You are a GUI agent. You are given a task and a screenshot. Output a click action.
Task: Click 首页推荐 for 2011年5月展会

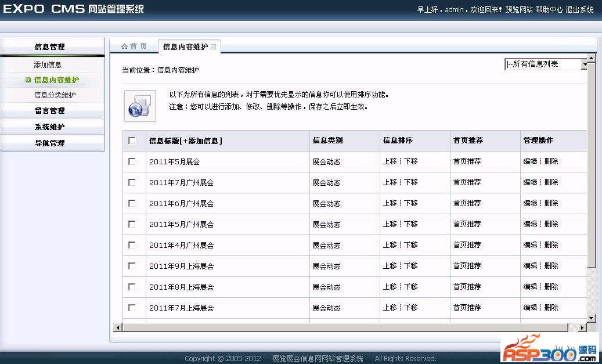467,161
